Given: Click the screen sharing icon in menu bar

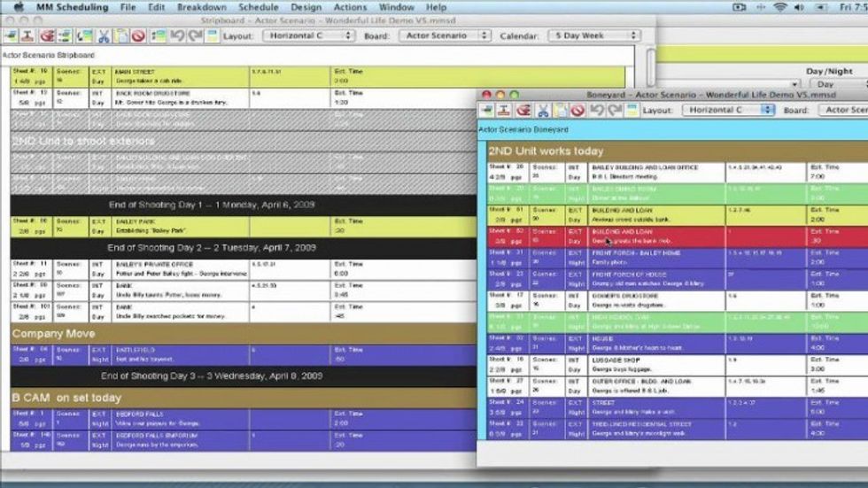Looking at the screenshot, I should (x=740, y=7).
